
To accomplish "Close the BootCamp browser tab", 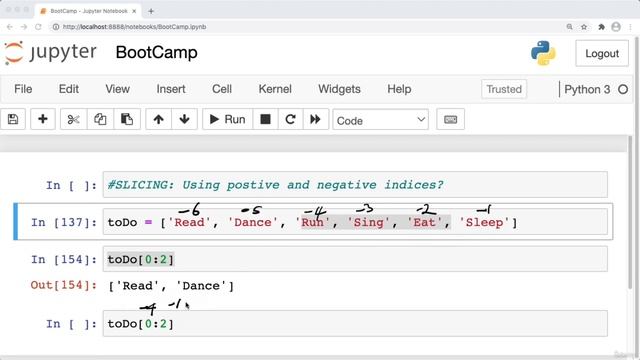I will click(x=134, y=11).
